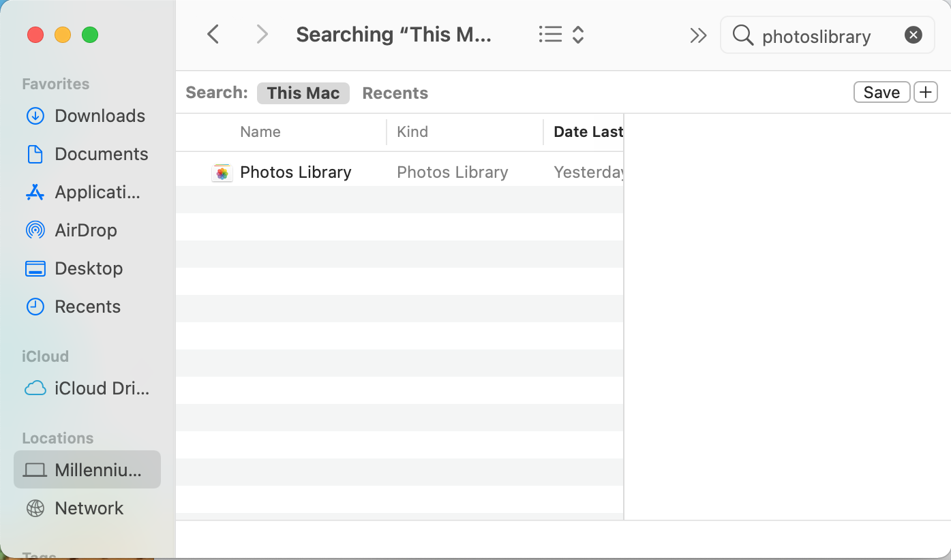Expand the toolbar overflow chevrons

(698, 35)
